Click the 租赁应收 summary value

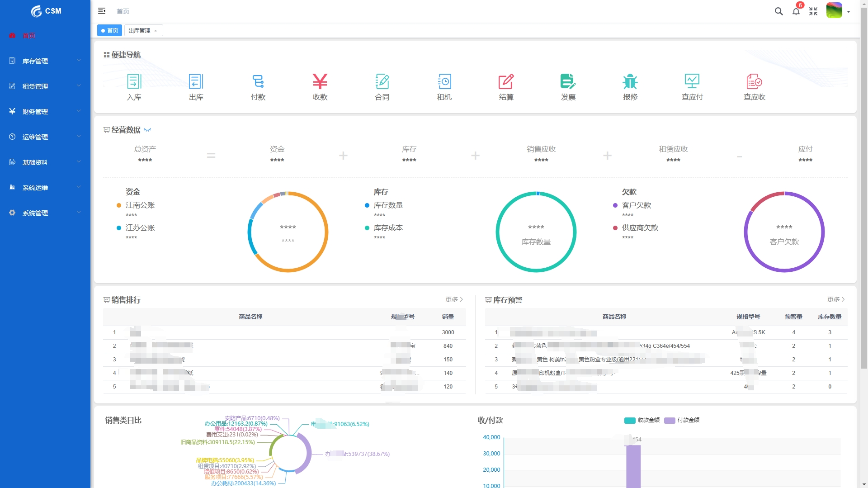[673, 160]
